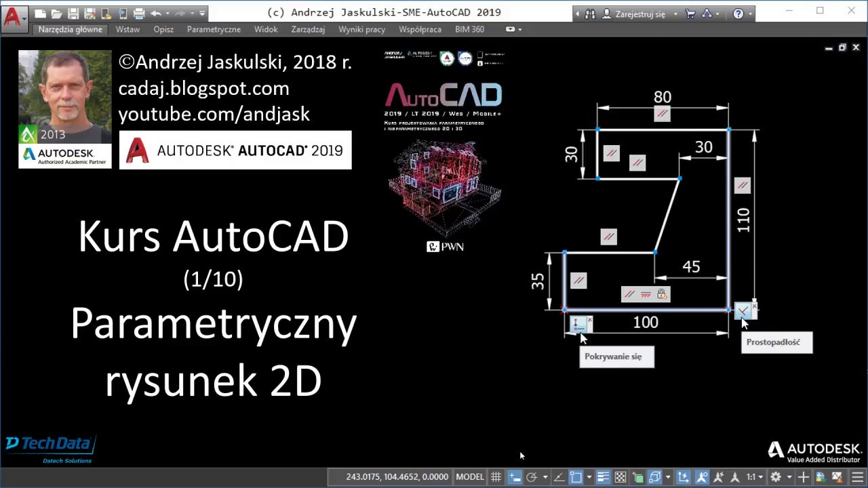Image resolution: width=868 pixels, height=488 pixels.
Task: Select the Widok ribbon tab
Action: (x=267, y=30)
